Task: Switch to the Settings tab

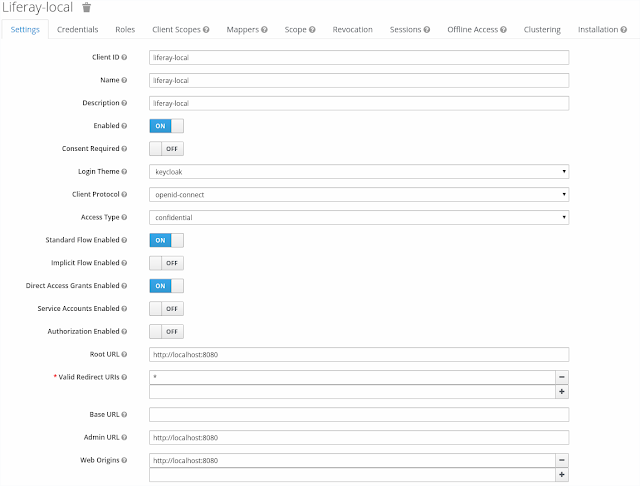Action: coord(25,29)
